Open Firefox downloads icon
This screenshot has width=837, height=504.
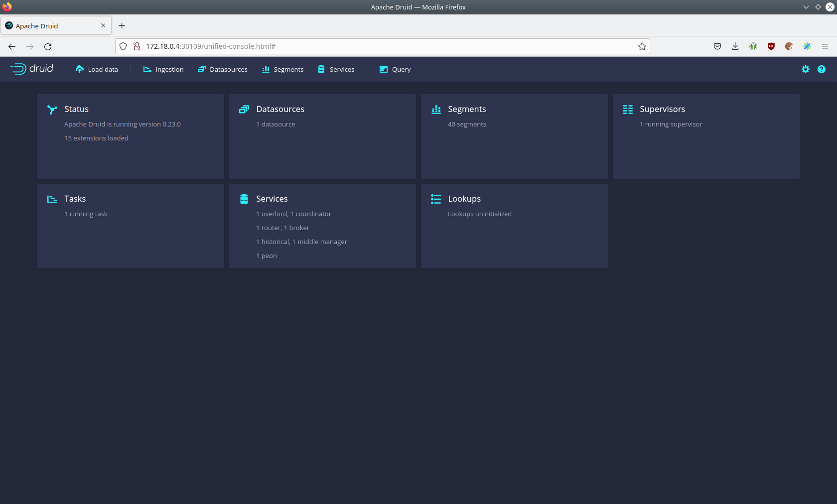point(735,46)
